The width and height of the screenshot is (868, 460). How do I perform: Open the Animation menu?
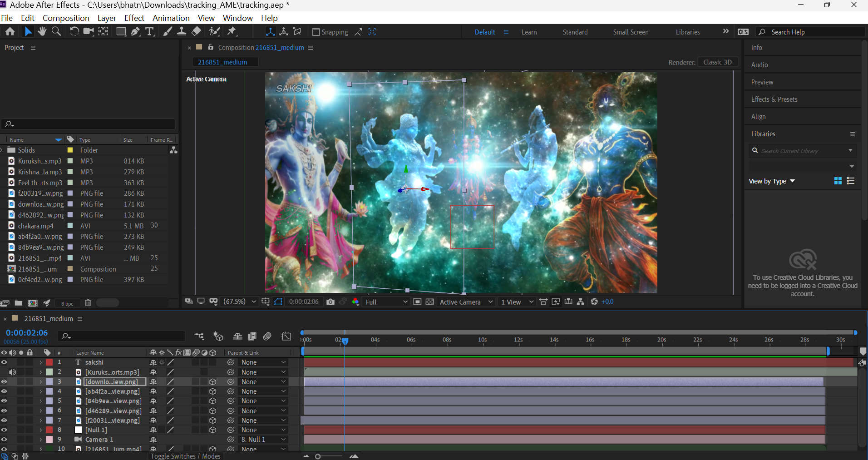171,18
